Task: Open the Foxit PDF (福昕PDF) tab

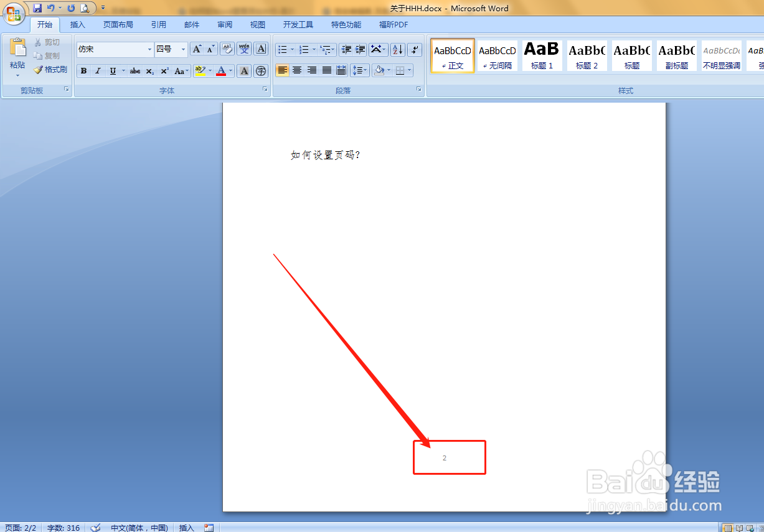Action: click(x=394, y=25)
